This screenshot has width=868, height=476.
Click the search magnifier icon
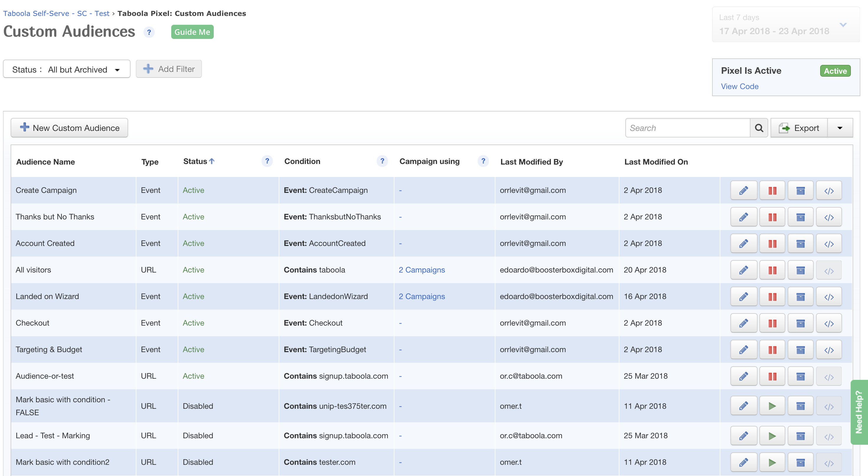click(759, 128)
